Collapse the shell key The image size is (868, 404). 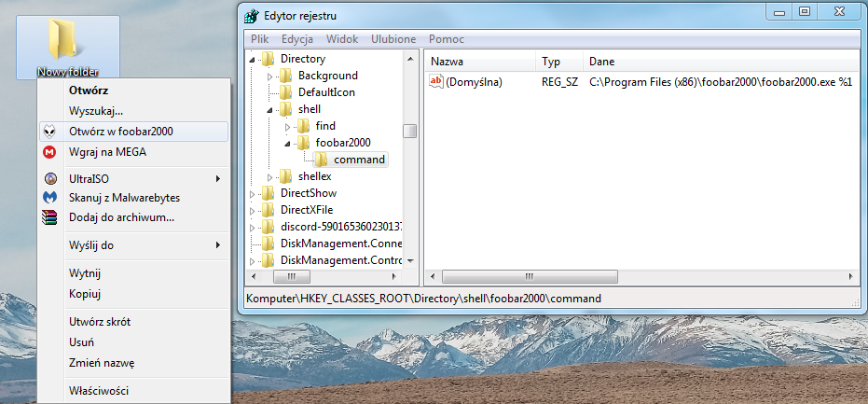[x=270, y=110]
